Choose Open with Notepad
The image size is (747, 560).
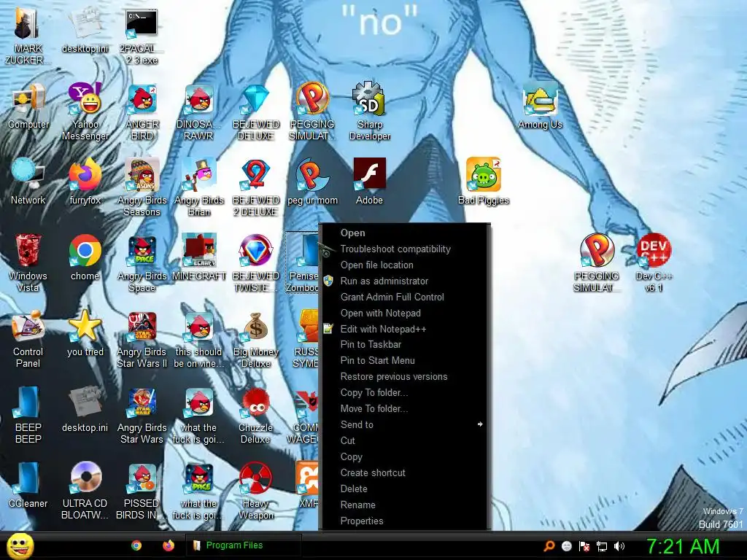coord(404,313)
